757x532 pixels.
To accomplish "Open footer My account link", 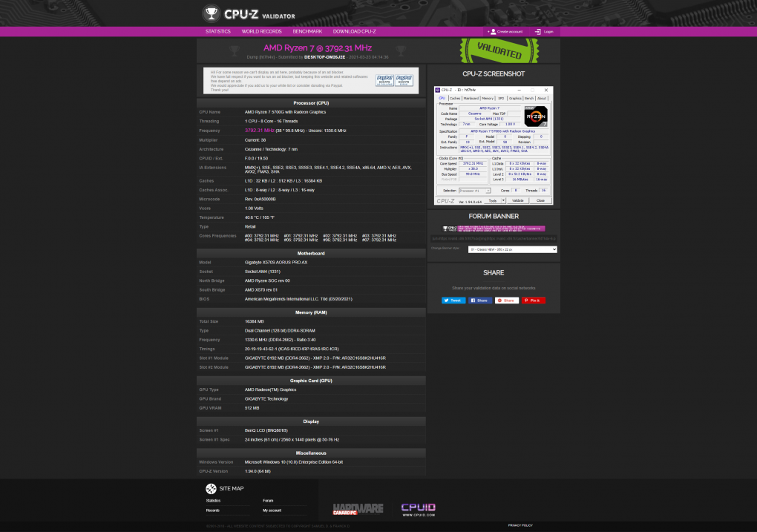I will tap(272, 510).
